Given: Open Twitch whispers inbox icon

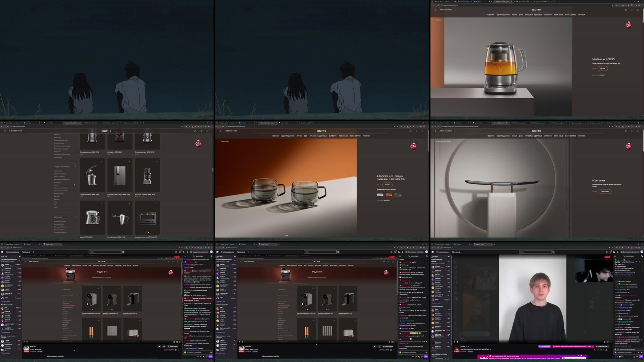Looking at the screenshot, I should 607,252.
